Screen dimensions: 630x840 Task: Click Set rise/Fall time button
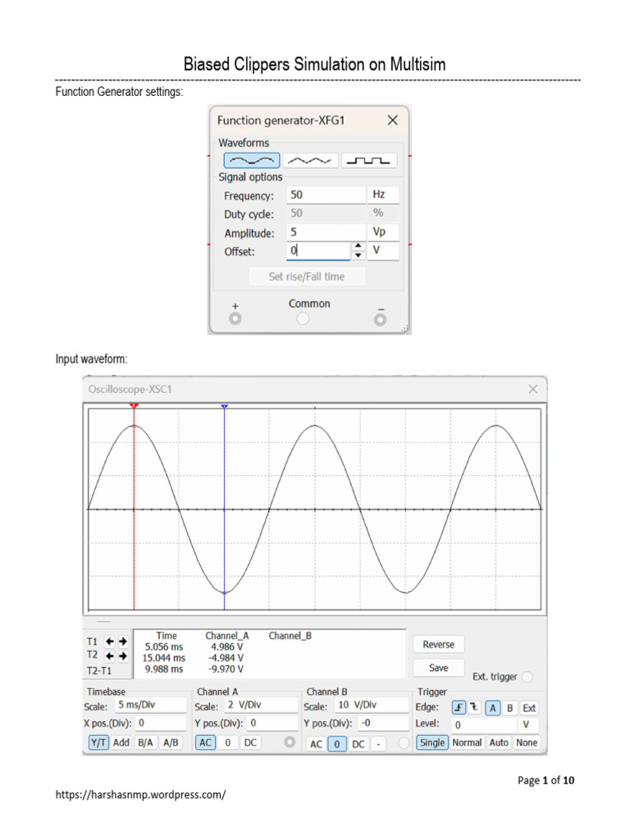click(x=307, y=276)
